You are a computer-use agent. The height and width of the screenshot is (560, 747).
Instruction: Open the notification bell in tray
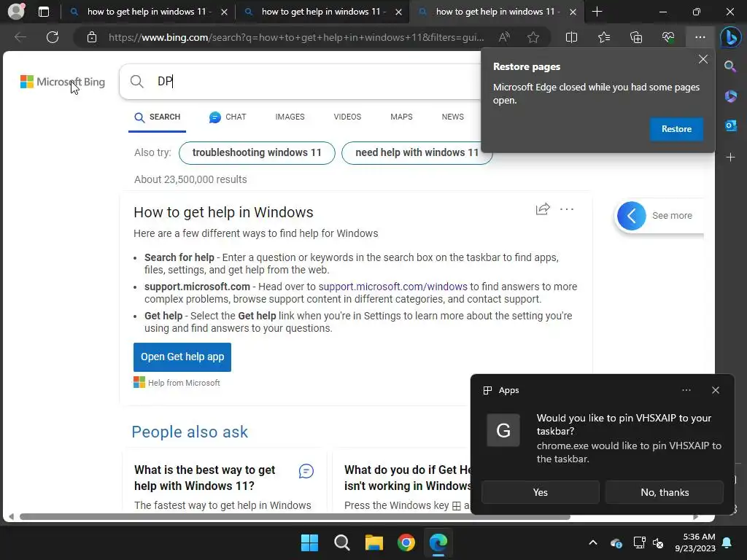click(x=727, y=542)
